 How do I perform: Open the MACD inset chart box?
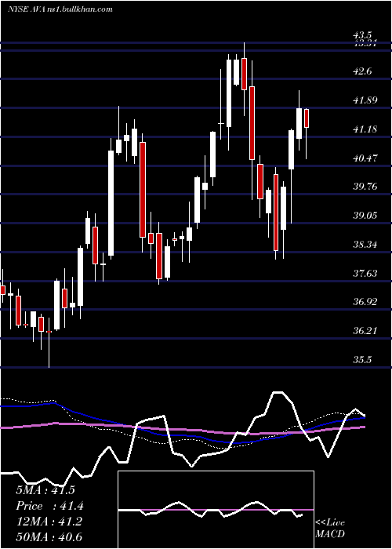pos(216,510)
